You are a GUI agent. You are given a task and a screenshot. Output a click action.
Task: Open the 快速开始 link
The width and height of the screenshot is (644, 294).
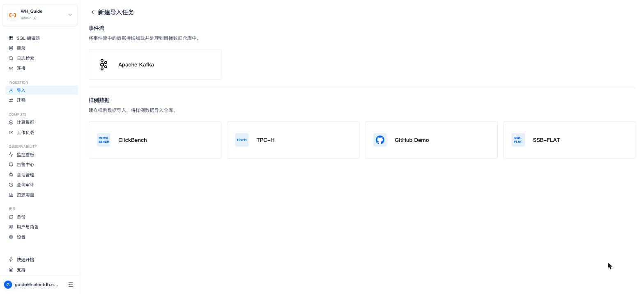[x=41, y=260]
